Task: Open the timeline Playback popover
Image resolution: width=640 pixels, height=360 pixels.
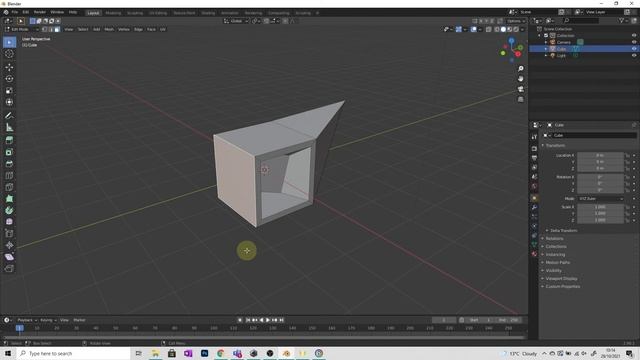Action: pyautogui.click(x=27, y=320)
